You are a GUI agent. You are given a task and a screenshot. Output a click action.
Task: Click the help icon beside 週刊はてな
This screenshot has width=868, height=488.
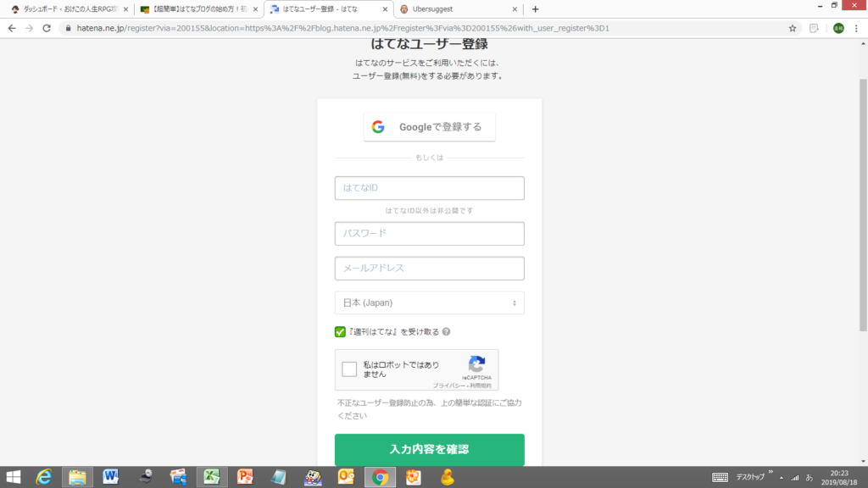tap(446, 331)
